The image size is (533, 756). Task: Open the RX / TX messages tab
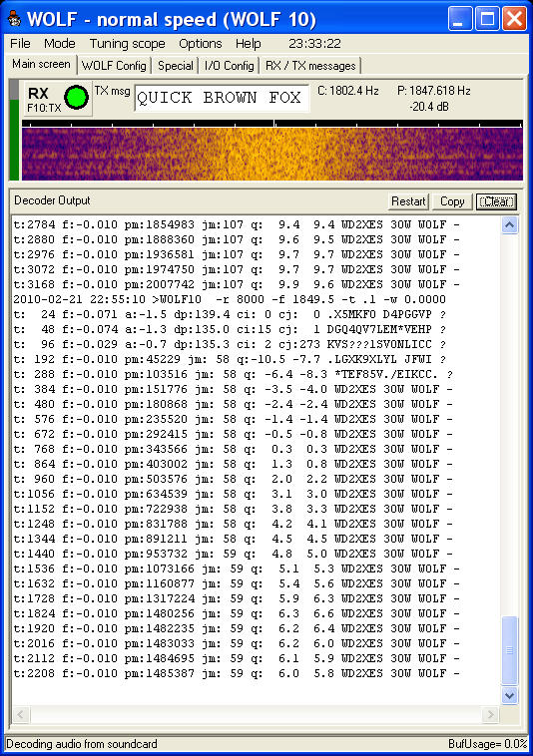pos(310,66)
